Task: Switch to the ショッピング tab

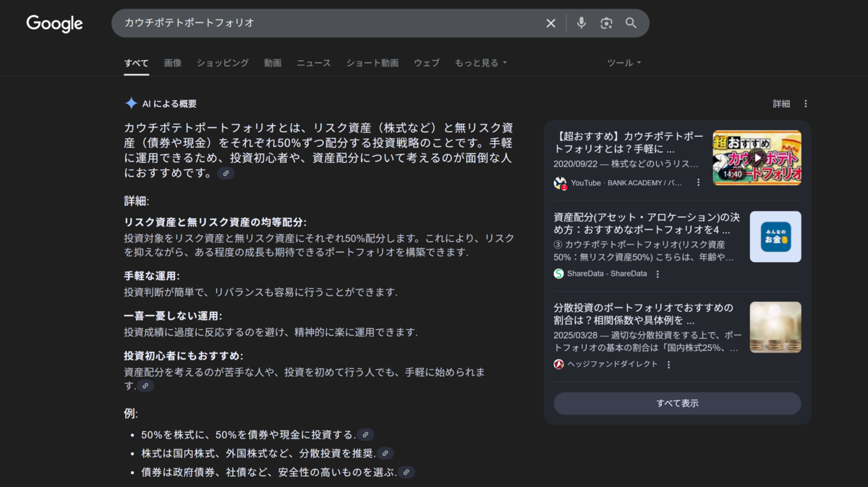Action: (x=223, y=63)
